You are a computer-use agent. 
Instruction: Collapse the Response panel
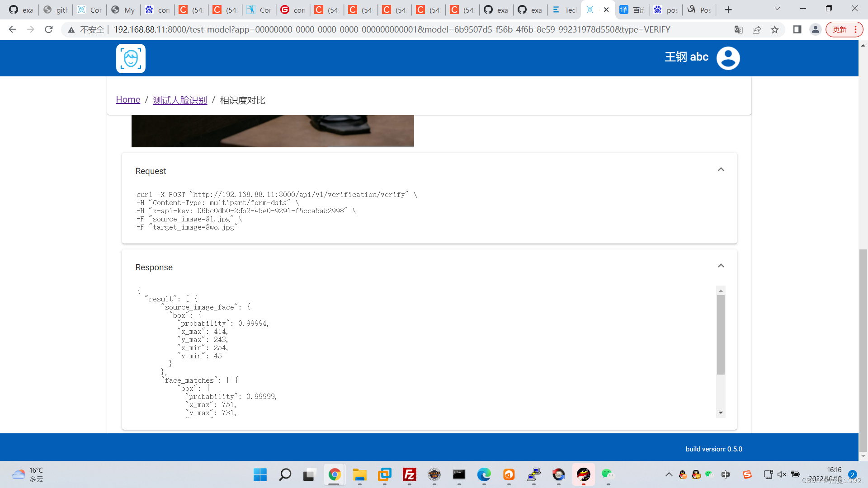[721, 266]
